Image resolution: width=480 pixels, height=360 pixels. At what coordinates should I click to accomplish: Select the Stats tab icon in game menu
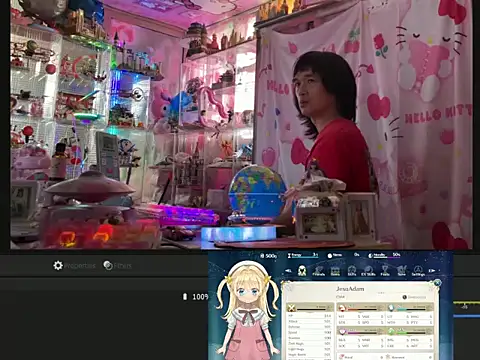302,270
